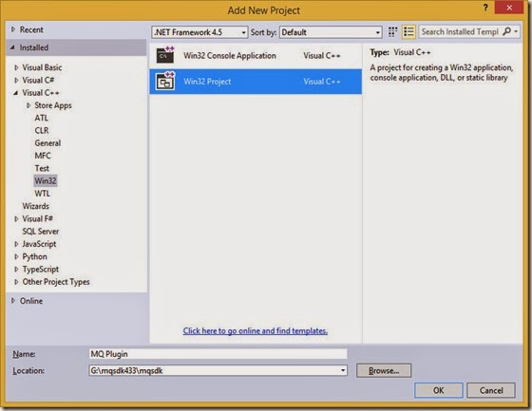Collapse the Visual C++ node

click(x=15, y=93)
